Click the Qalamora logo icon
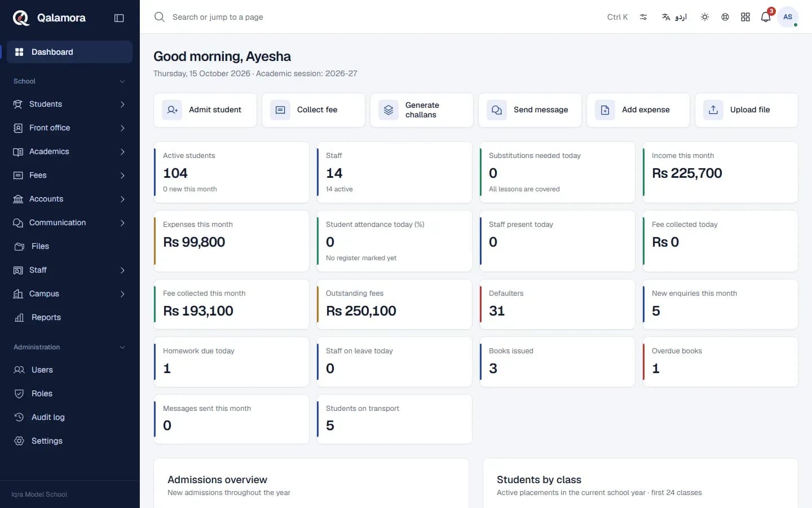The width and height of the screenshot is (812, 508). (x=21, y=18)
